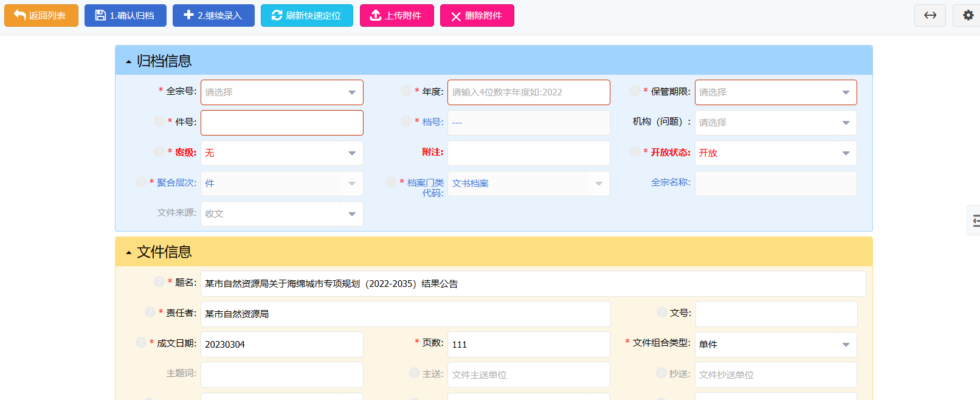
Task: Collapse the 文件信息 section
Action: [129, 252]
